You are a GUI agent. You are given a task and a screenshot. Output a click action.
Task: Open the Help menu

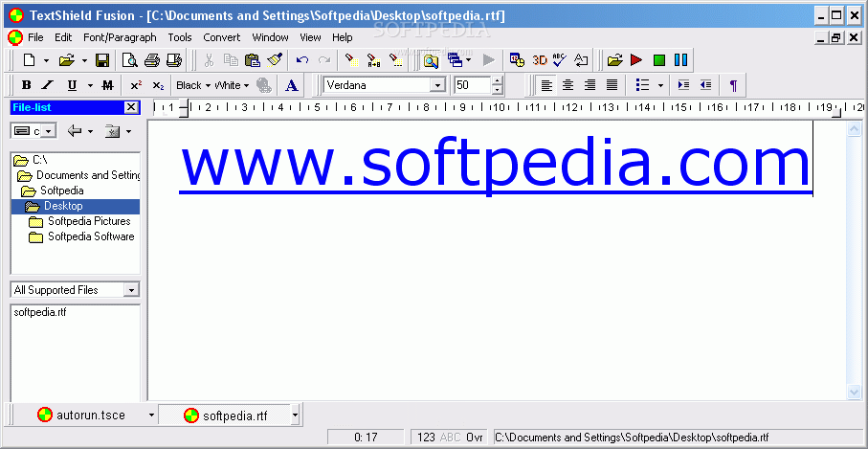pyautogui.click(x=342, y=37)
